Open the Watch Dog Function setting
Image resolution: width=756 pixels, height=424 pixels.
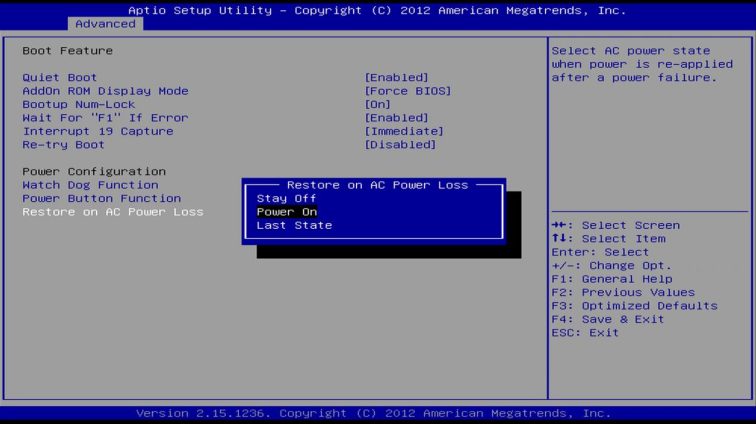pyautogui.click(x=90, y=185)
